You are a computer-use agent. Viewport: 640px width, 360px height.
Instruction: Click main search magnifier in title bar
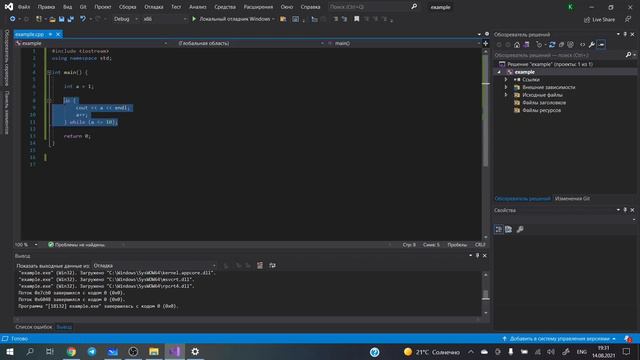(414, 7)
